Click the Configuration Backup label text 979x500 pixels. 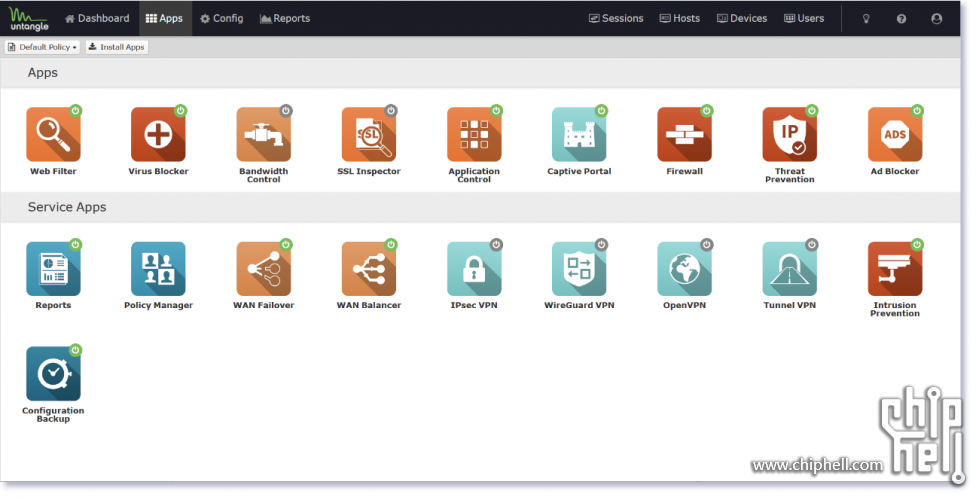(x=53, y=414)
